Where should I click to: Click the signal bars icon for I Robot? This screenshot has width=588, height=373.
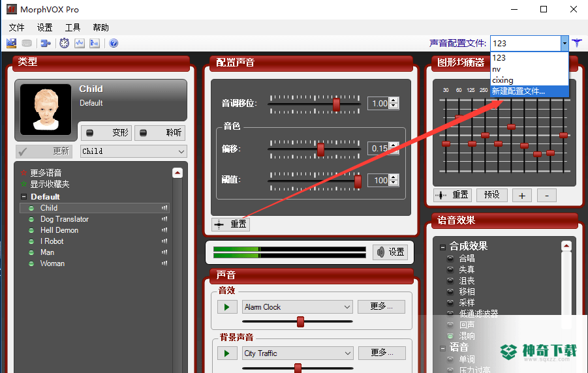point(164,241)
